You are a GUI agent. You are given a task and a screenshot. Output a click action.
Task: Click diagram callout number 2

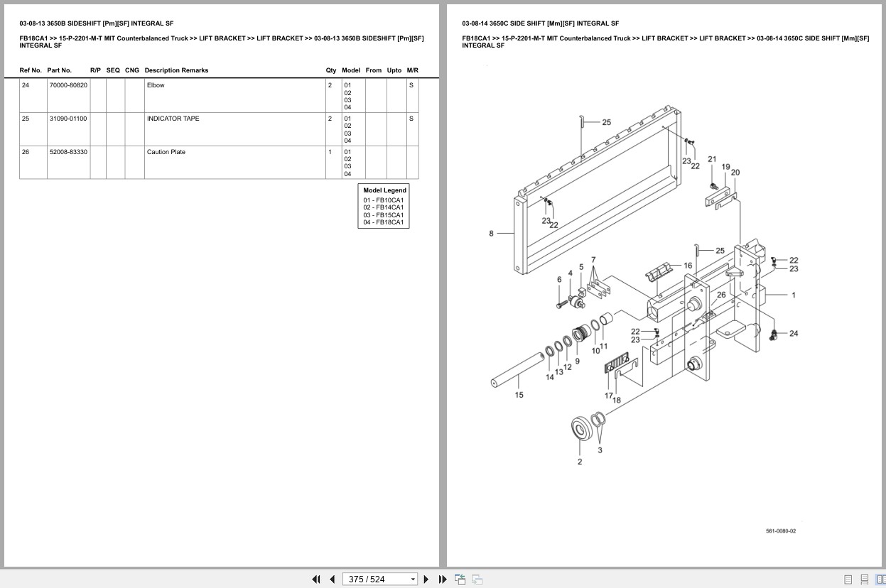pos(580,462)
